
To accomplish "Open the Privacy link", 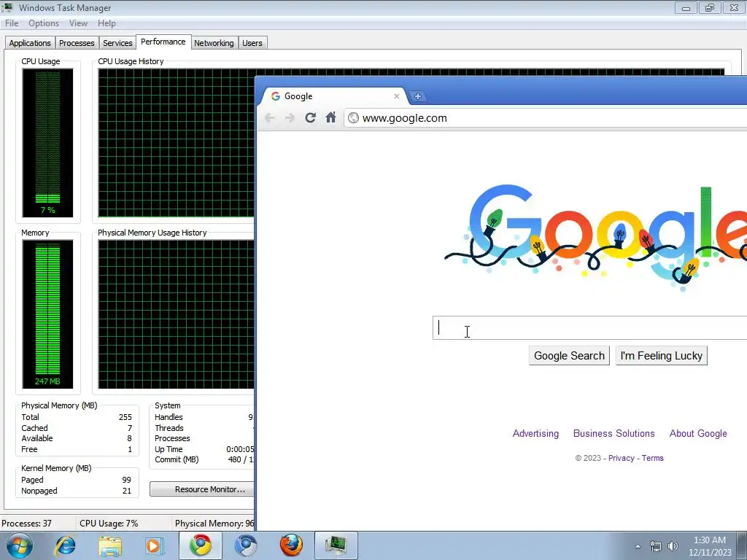I will coord(622,458).
